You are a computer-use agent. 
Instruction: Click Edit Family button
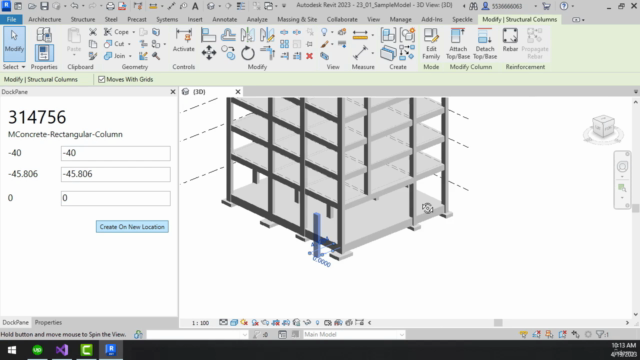pos(431,44)
